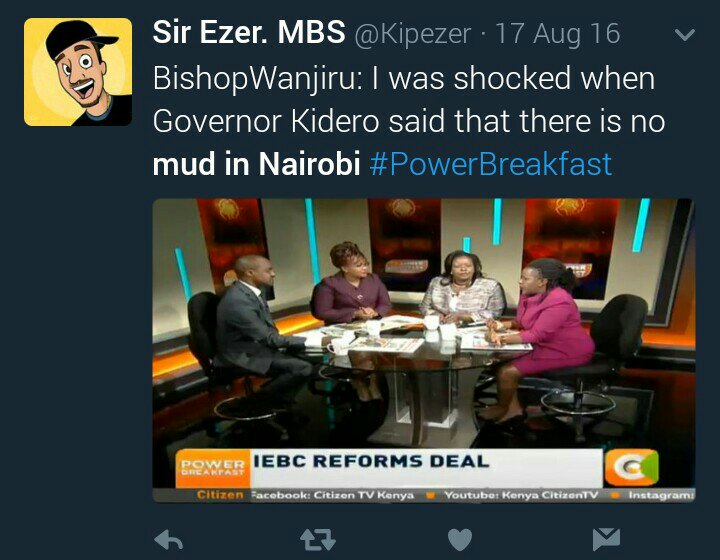Viewport: 720px width, 560px height.
Task: Click the Facebook: Citizen TV Kenya ticker text
Action: coord(332,495)
